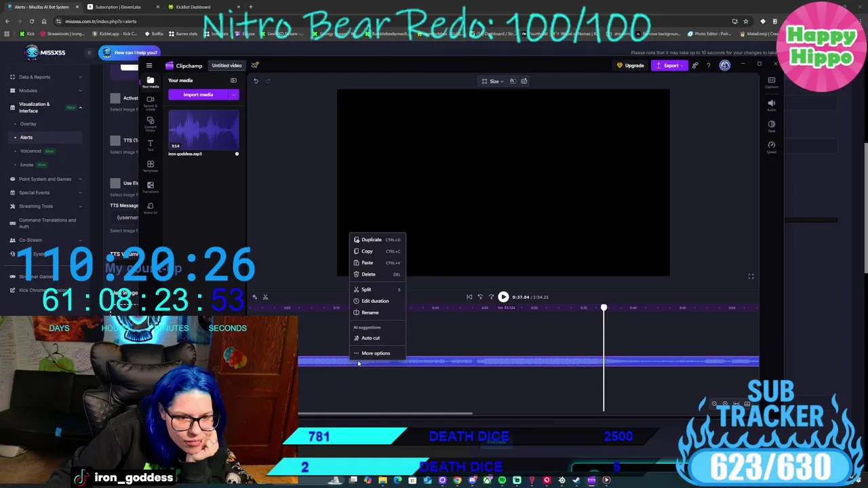The width and height of the screenshot is (868, 488).
Task: Choose Paste from the context menu
Action: 378,263
